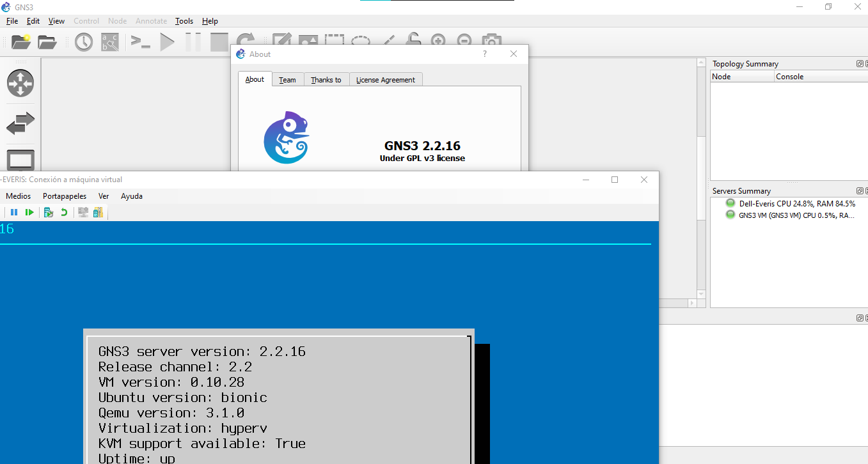Switch to the Team tab in About dialog
This screenshot has width=868, height=464.
(287, 80)
